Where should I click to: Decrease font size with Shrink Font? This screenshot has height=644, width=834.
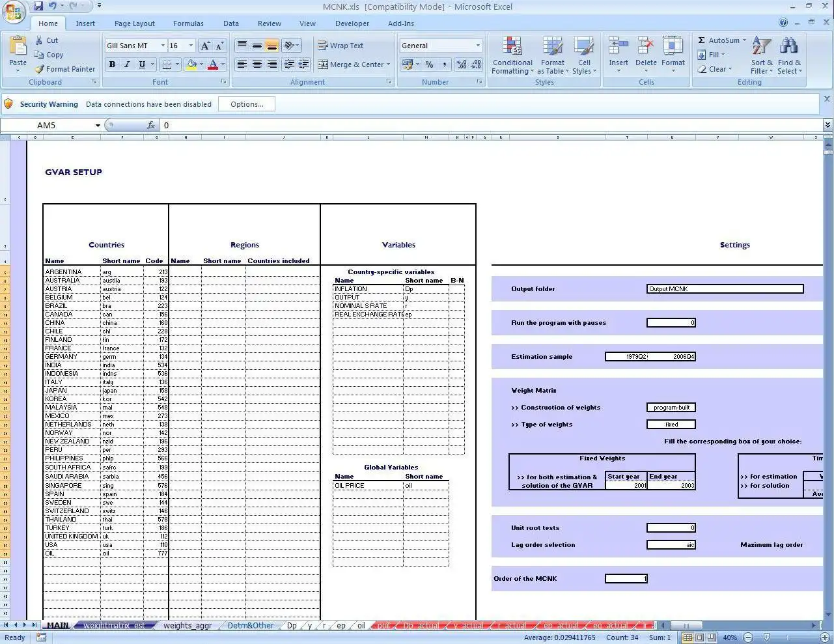pos(219,46)
